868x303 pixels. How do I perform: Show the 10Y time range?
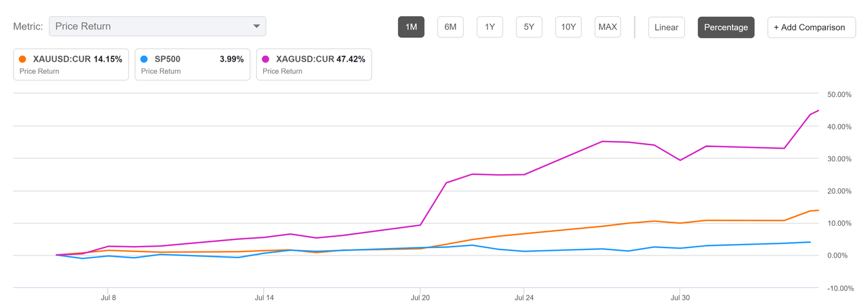click(568, 27)
